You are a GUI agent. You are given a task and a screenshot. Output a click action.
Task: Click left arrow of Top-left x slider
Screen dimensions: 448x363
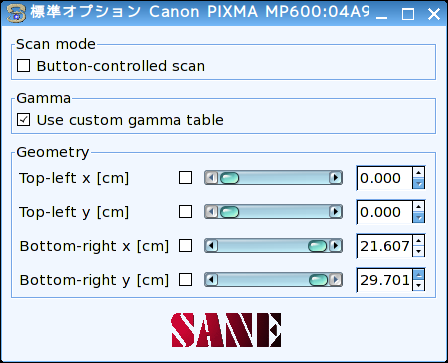pos(211,178)
